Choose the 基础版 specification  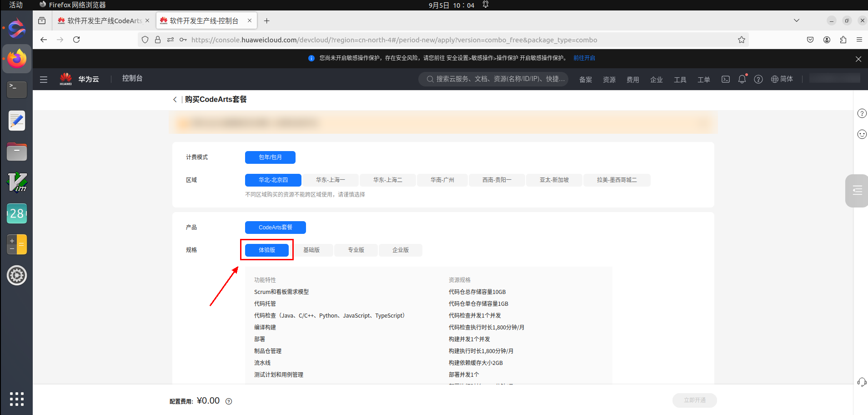pos(311,250)
